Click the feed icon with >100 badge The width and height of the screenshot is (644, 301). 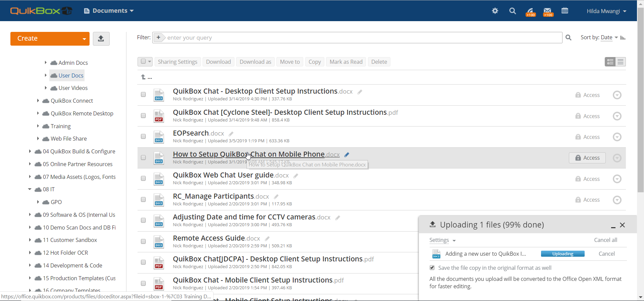point(530,11)
